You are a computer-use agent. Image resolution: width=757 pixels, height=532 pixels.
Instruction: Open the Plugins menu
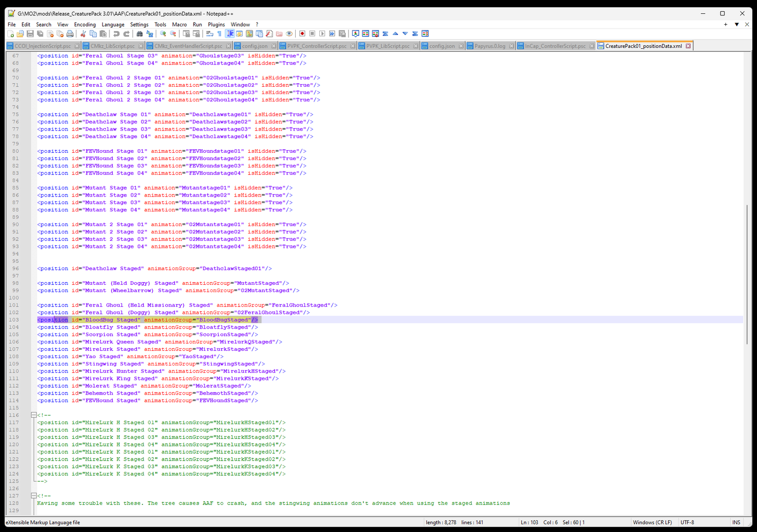pos(216,25)
